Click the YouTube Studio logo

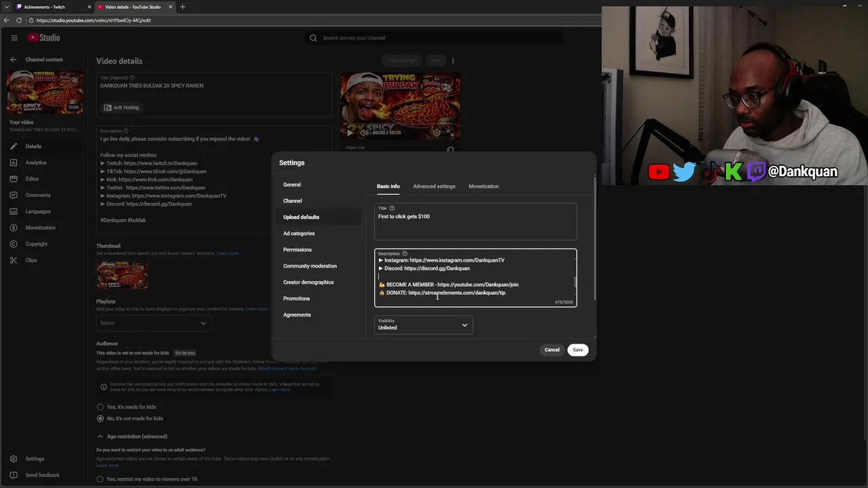[44, 38]
